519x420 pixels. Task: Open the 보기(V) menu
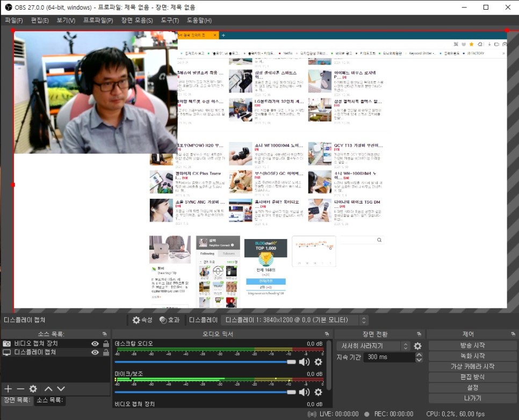pyautogui.click(x=66, y=20)
